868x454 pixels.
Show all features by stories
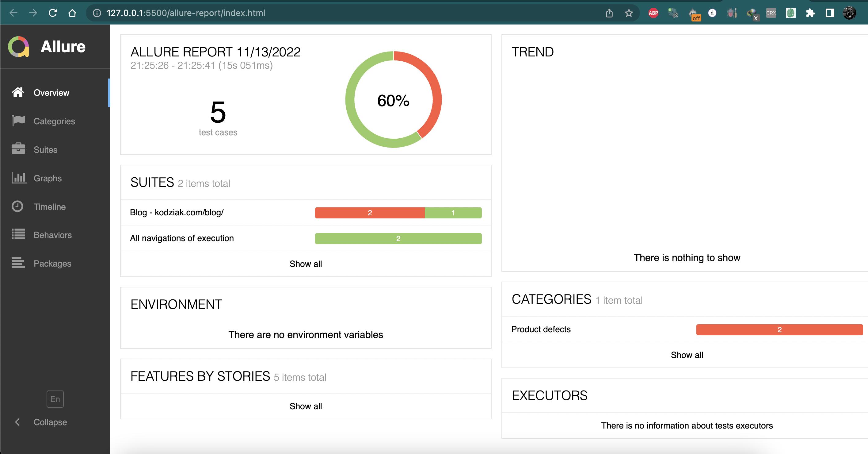tap(306, 406)
